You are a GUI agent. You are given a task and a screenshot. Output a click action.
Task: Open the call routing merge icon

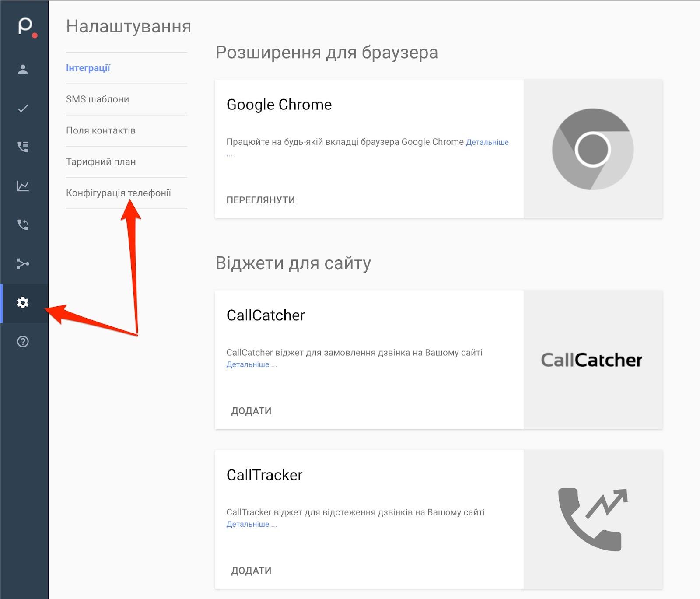[x=23, y=263]
